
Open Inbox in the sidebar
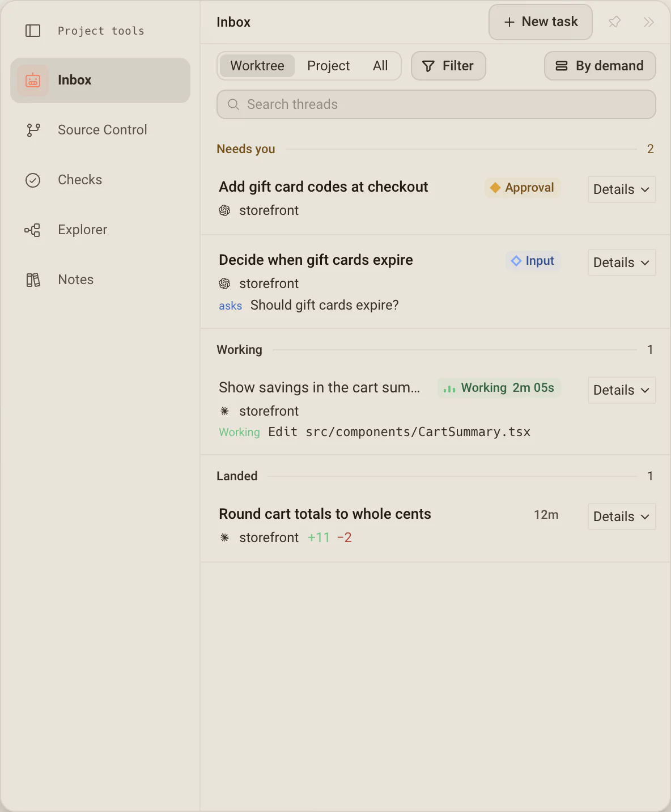coord(100,80)
